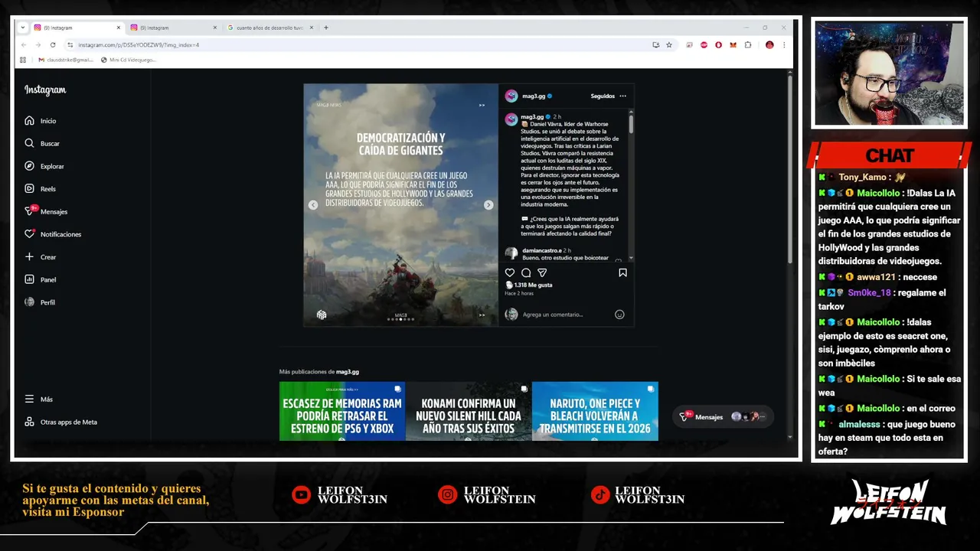Screen dimensions: 980x551
Task: Click the like heart on damiancastro.e comment
Action: point(619,260)
